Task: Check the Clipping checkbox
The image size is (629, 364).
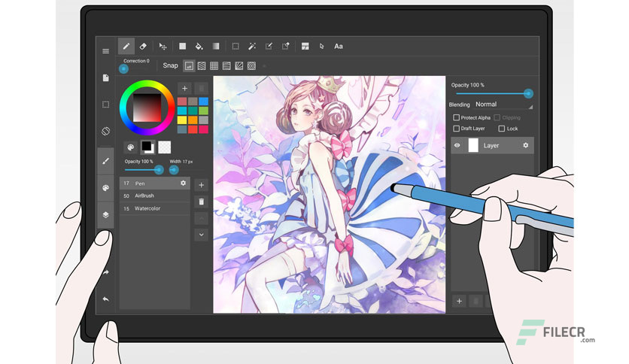Action: [x=497, y=117]
